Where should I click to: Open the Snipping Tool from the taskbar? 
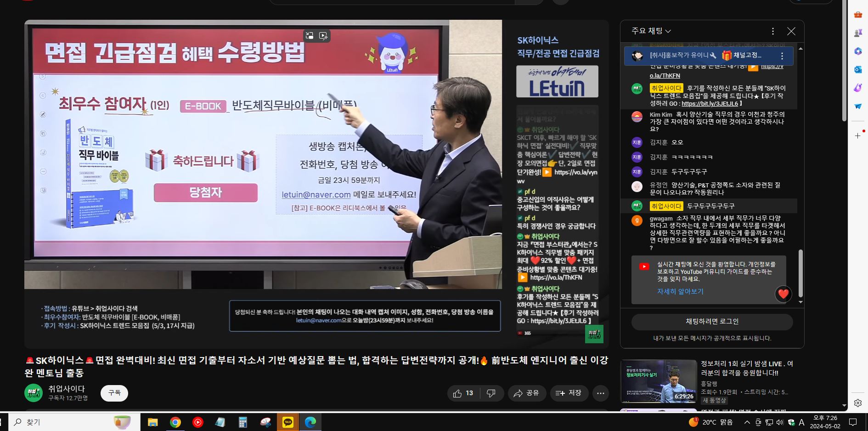(265, 422)
